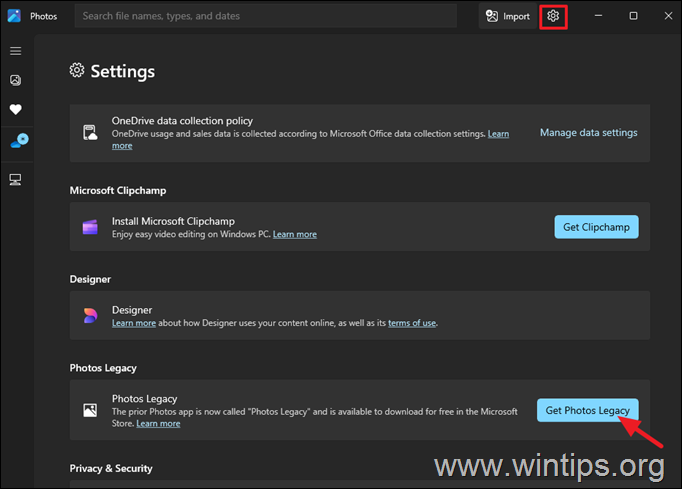682x489 pixels.
Task: Open Gallery from the left sidebar
Action: 15,80
